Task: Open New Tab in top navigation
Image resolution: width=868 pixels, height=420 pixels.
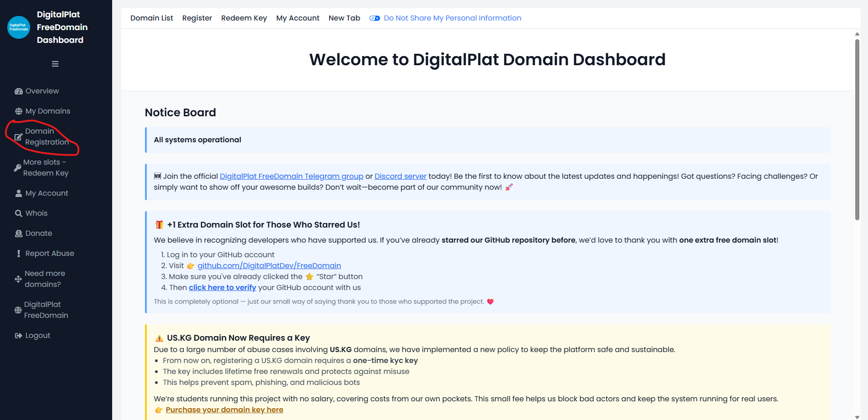Action: pyautogui.click(x=344, y=18)
